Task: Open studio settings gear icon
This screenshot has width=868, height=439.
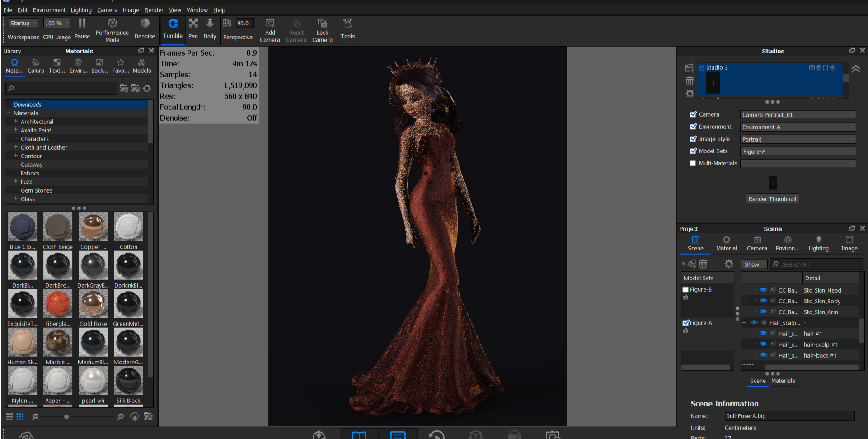Action: click(x=690, y=94)
